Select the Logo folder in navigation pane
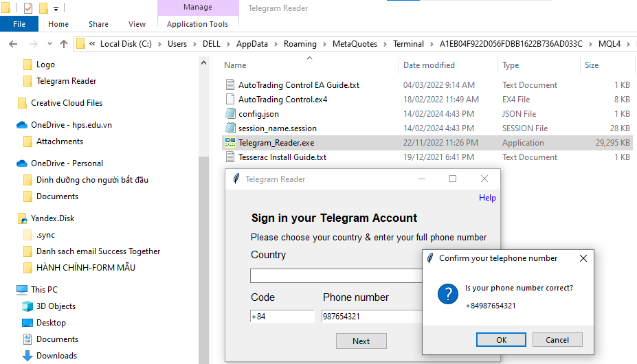Image resolution: width=637 pixels, height=364 pixels. (45, 65)
